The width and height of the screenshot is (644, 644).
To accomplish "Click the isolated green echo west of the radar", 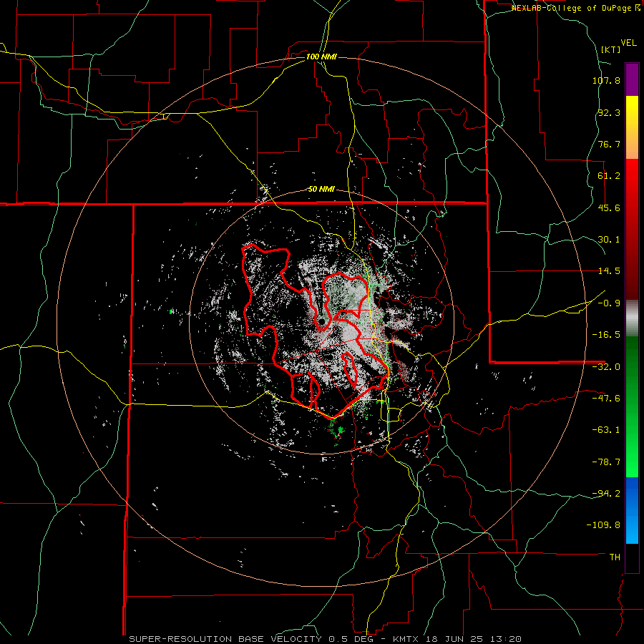I will tap(170, 312).
